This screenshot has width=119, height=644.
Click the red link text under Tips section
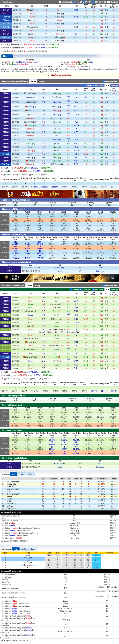(x=59, y=75)
